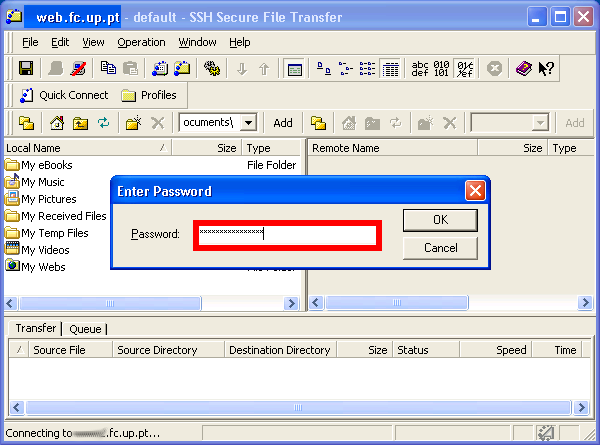This screenshot has width=600, height=445.
Task: Switch to Details view icon
Action: coord(390,69)
